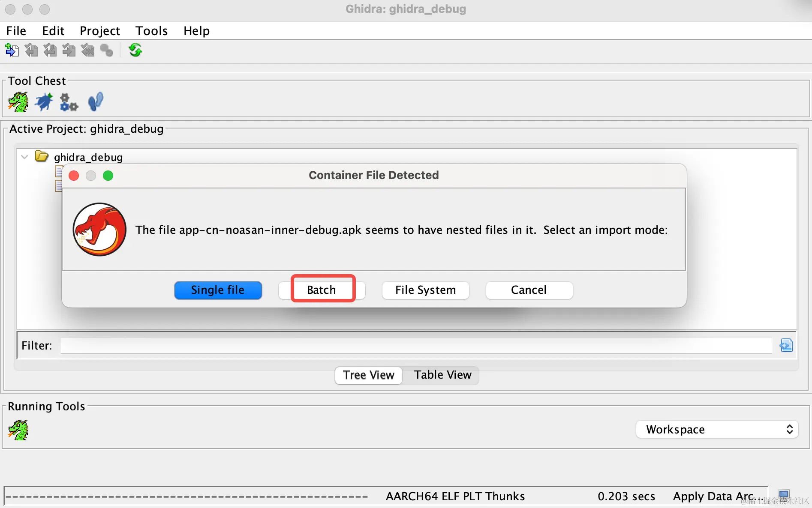Screen dimensions: 812x508
Task: Click the Connect Tools toolbar icon
Action: (x=107, y=50)
